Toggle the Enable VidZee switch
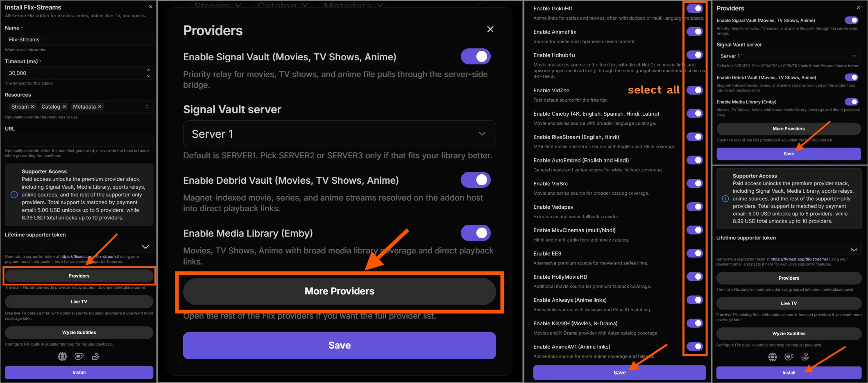Image resolution: width=868 pixels, height=383 pixels. coord(695,90)
